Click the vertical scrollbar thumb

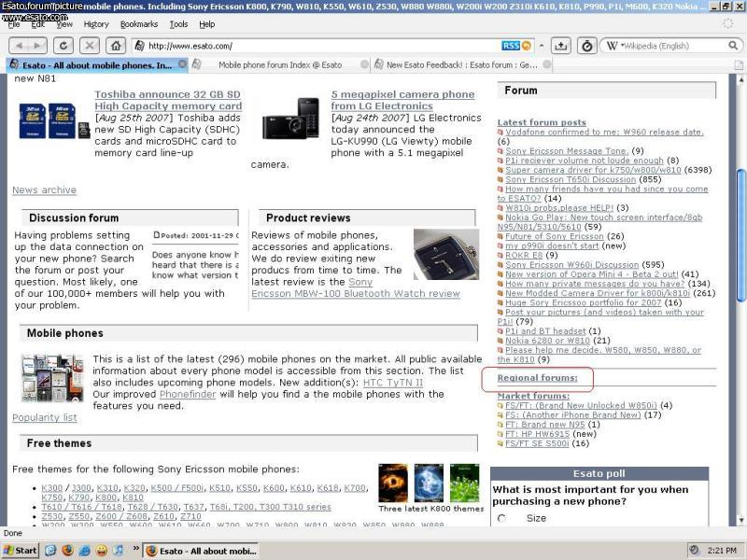click(x=740, y=235)
